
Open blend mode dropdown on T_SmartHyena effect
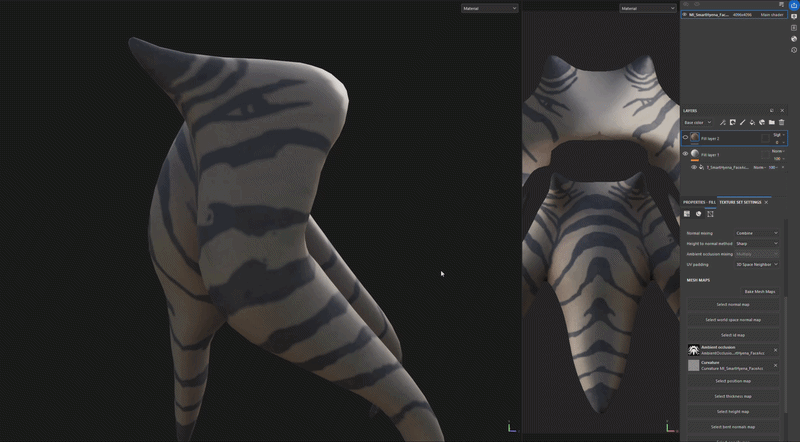tap(760, 167)
